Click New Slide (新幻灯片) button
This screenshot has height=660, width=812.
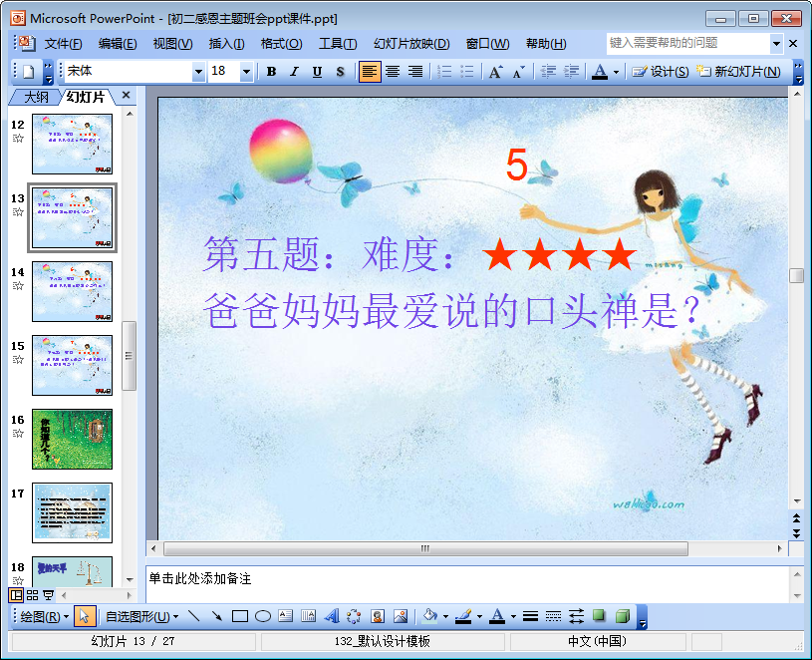[x=738, y=72]
